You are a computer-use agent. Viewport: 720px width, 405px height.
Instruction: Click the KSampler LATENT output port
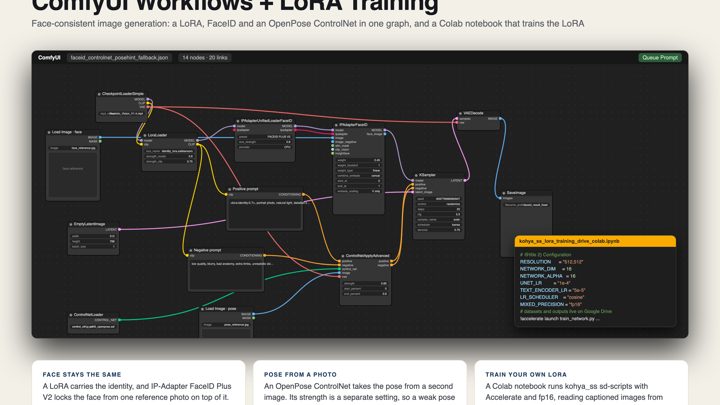[465, 181]
